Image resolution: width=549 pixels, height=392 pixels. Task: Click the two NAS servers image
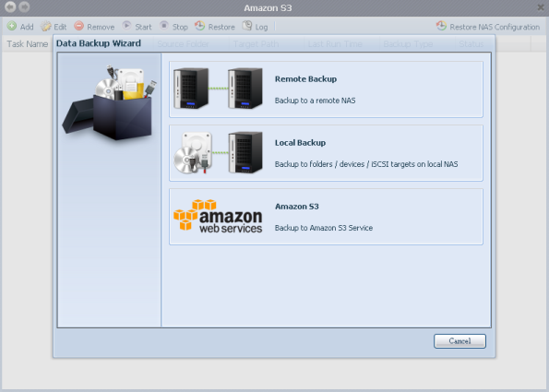(x=218, y=89)
